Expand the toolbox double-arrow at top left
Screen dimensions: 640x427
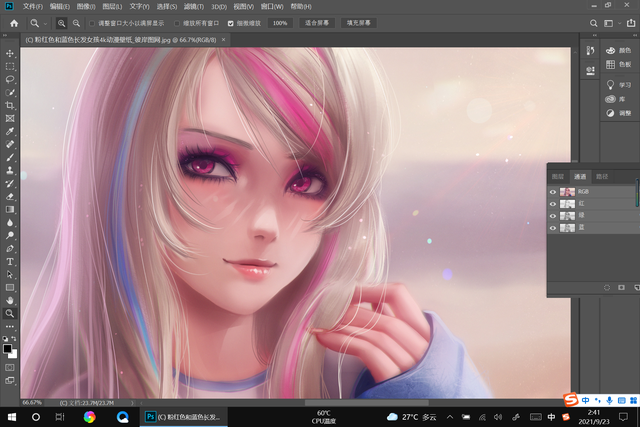pos(5,36)
